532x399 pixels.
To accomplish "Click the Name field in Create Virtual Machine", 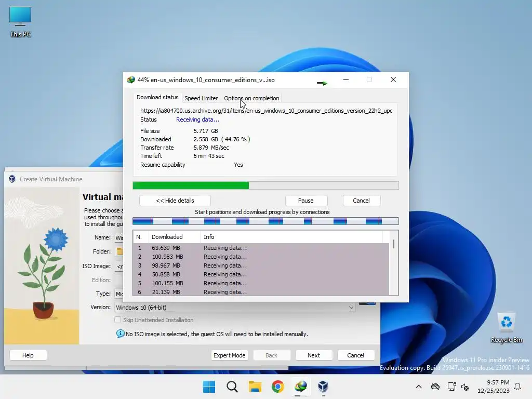I will (119, 238).
